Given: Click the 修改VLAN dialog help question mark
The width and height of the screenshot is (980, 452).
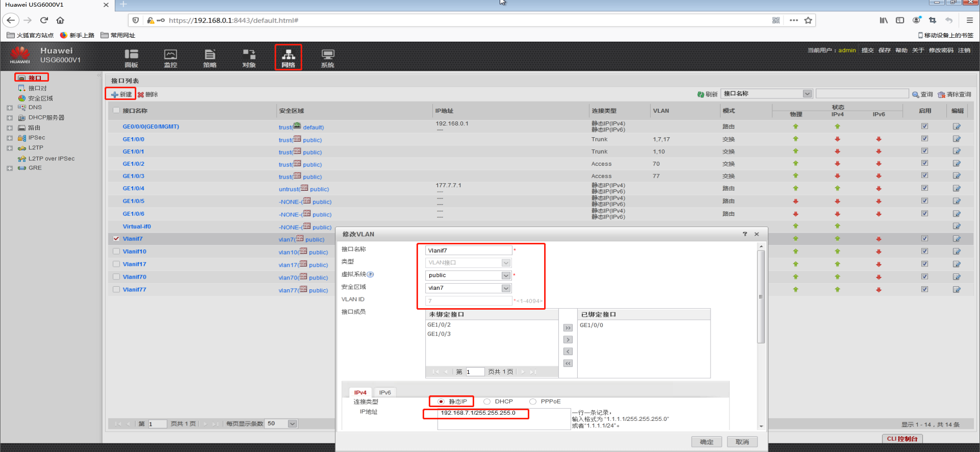Looking at the screenshot, I should click(745, 234).
